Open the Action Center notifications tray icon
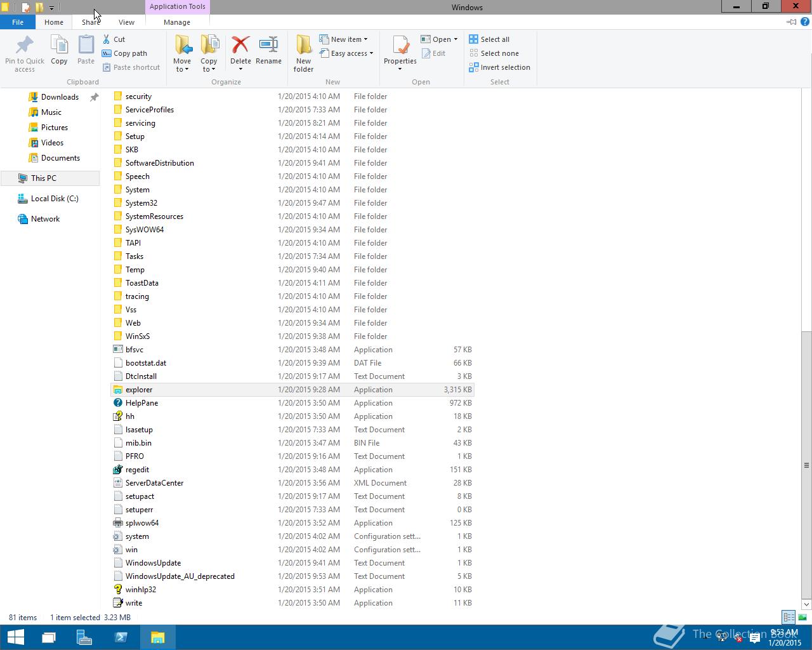This screenshot has width=812, height=650. pos(754,638)
